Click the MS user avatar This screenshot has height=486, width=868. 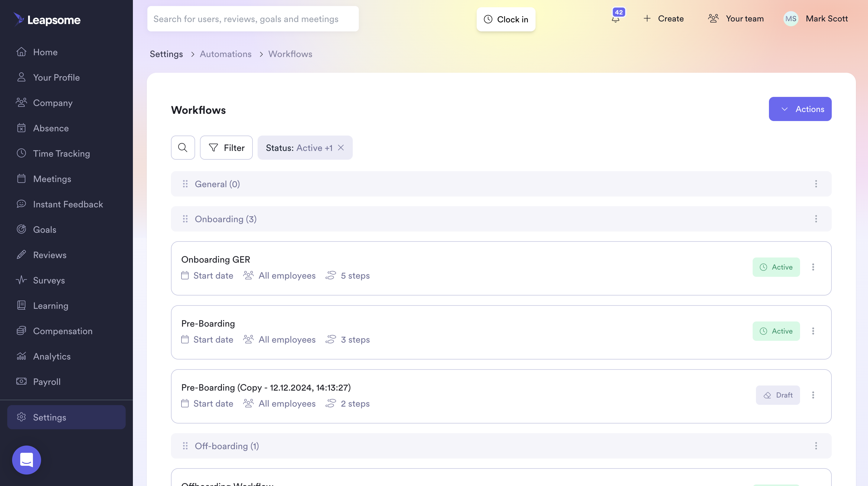click(x=791, y=18)
